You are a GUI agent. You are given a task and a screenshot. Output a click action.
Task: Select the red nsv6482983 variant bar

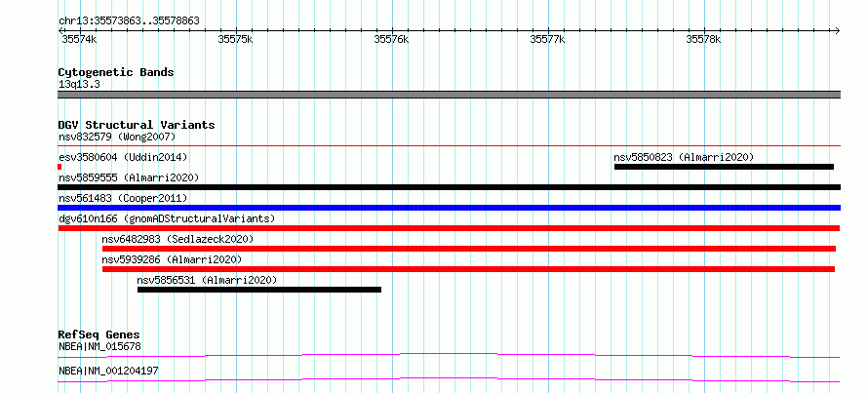click(469, 249)
